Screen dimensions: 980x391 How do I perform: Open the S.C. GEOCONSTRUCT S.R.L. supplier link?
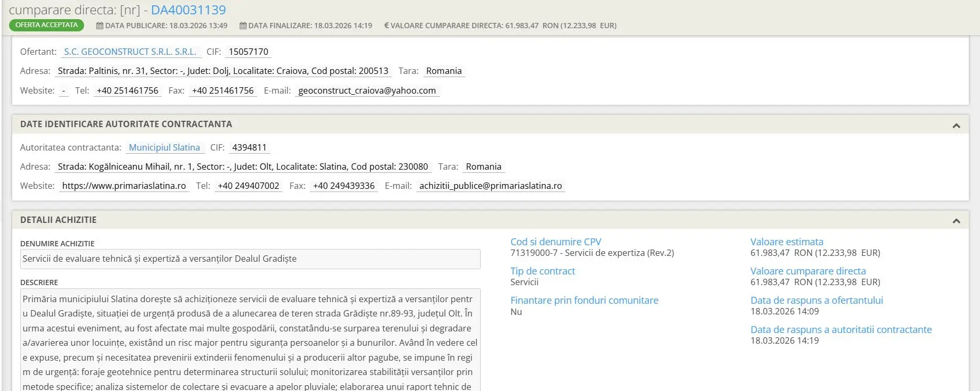point(130,52)
